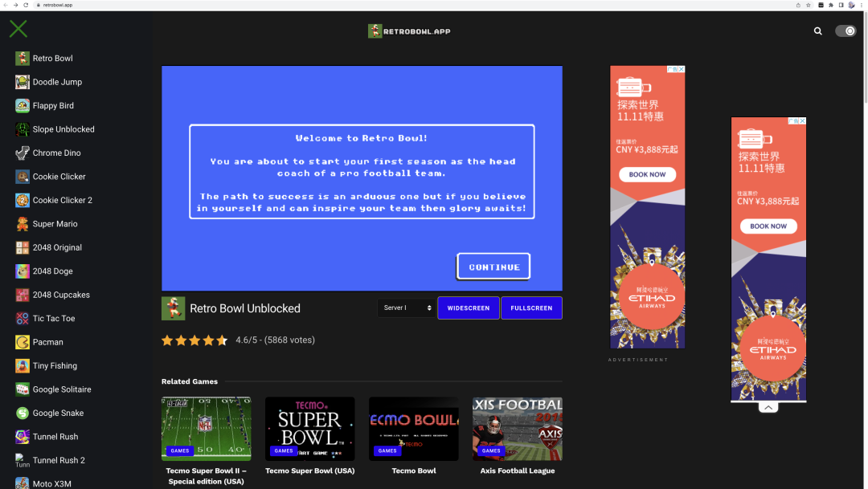This screenshot has width=868, height=489.
Task: Click CONTINUE in the game
Action: pos(493,267)
